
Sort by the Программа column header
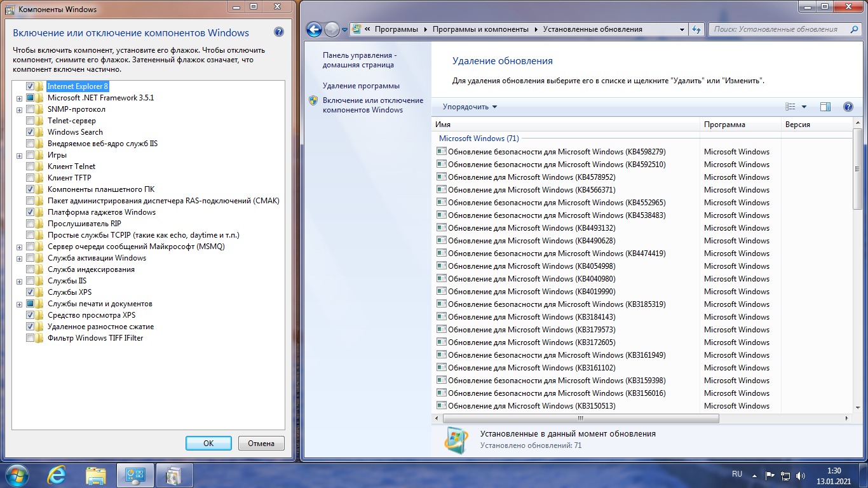tap(741, 125)
